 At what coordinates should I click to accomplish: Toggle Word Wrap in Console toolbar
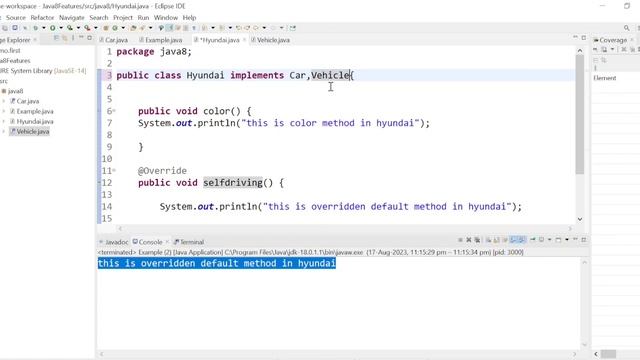click(505, 240)
